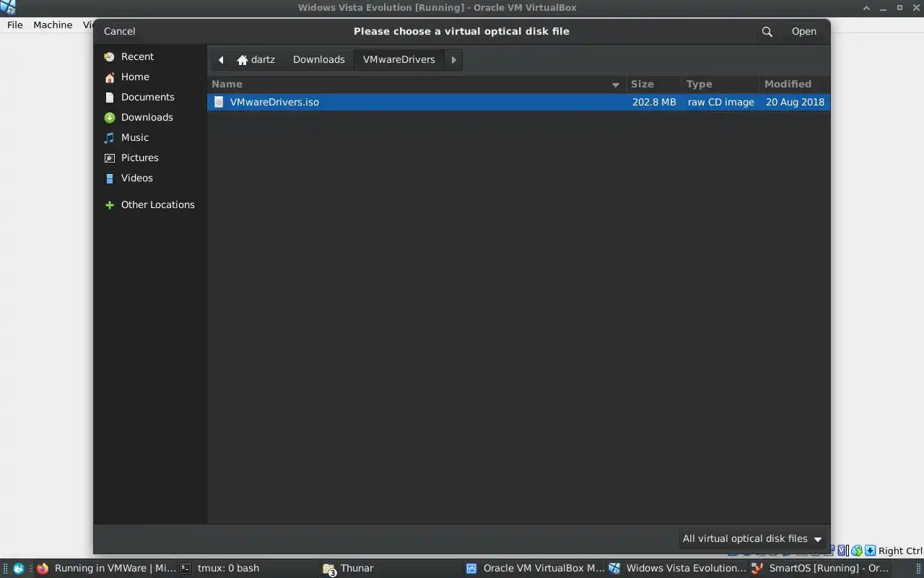The height and width of the screenshot is (578, 924).
Task: Switch to tmux bash terminal taskbar item
Action: coord(248,568)
